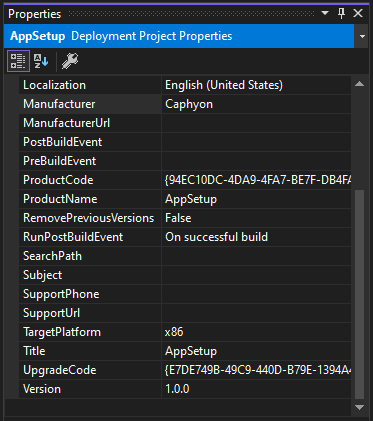Select the Subject property
This screenshot has height=421, width=373.
click(90, 275)
